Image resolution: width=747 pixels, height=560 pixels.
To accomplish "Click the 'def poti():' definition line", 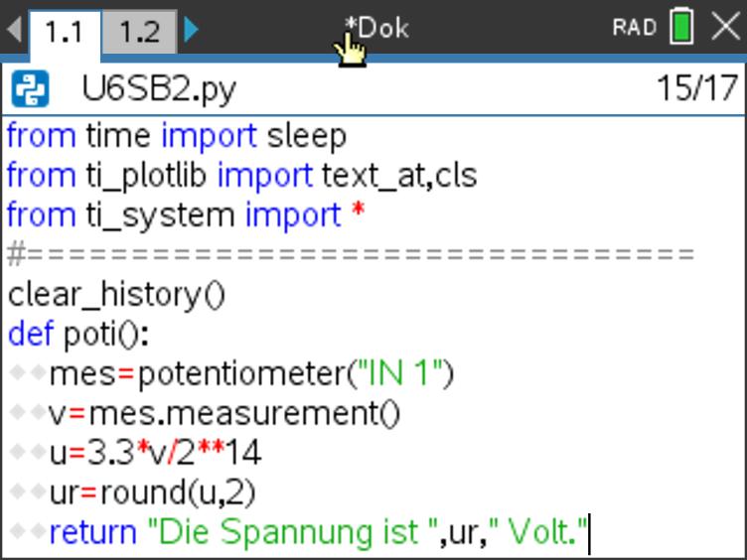I will (77, 335).
